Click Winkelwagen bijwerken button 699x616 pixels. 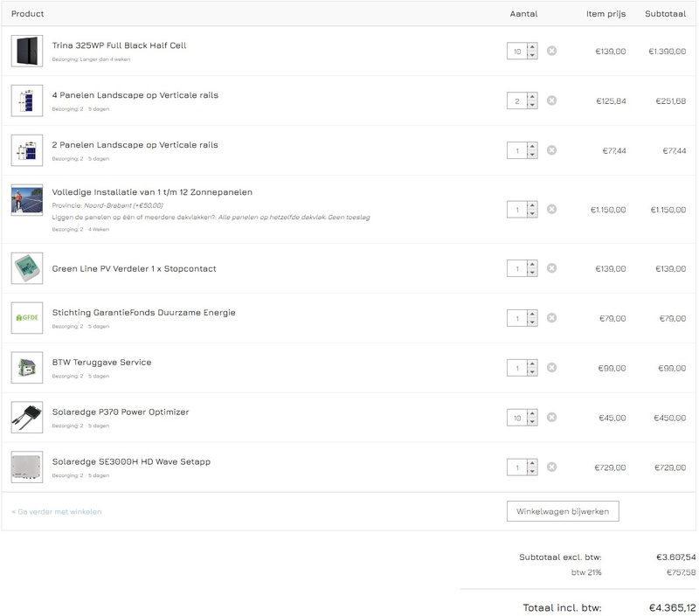pyautogui.click(x=563, y=511)
